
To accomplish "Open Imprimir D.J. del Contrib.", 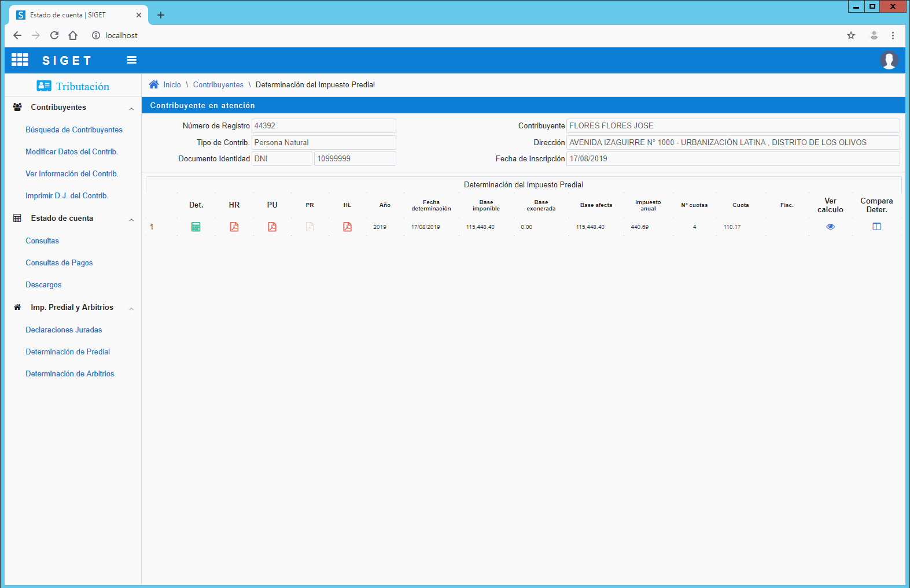I will pos(67,195).
